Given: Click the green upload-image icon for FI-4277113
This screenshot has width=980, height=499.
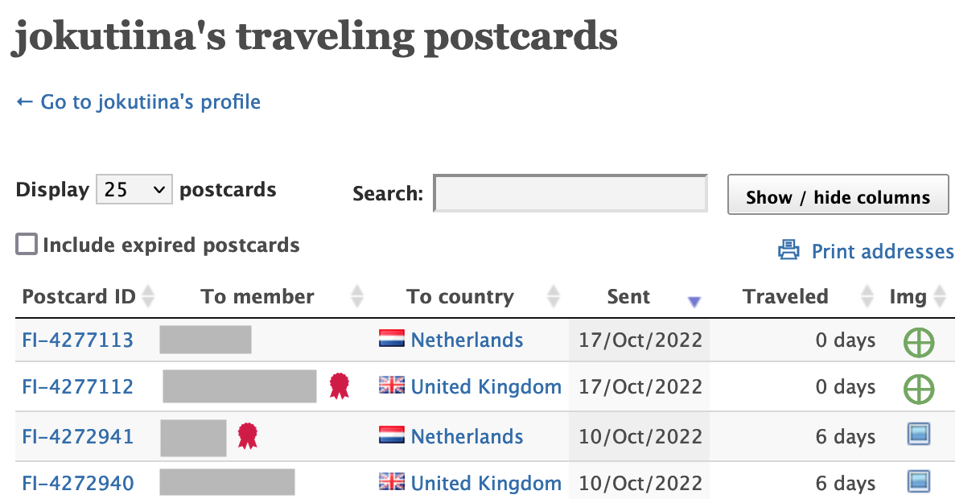Looking at the screenshot, I should pyautogui.click(x=919, y=342).
